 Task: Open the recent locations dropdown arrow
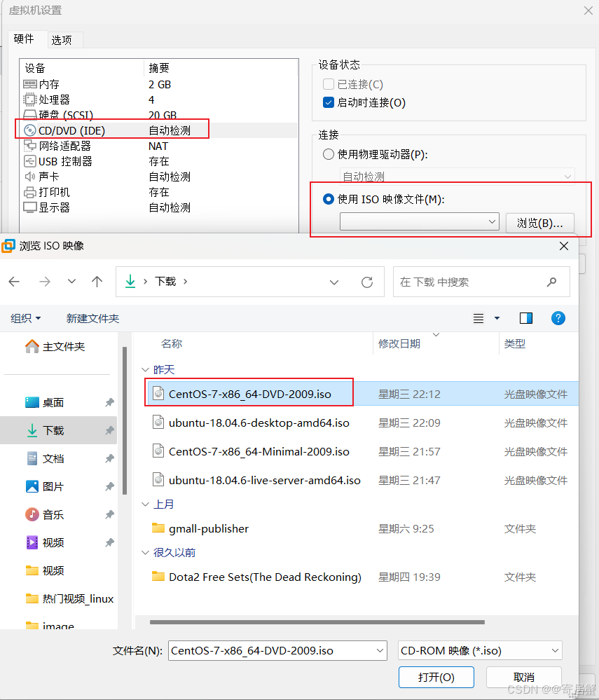pyautogui.click(x=71, y=282)
